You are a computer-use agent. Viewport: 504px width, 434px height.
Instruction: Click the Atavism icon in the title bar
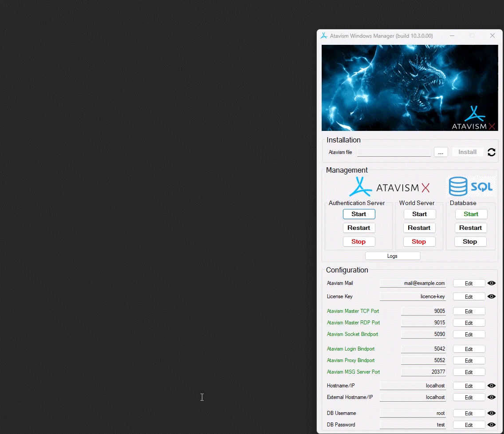(324, 36)
